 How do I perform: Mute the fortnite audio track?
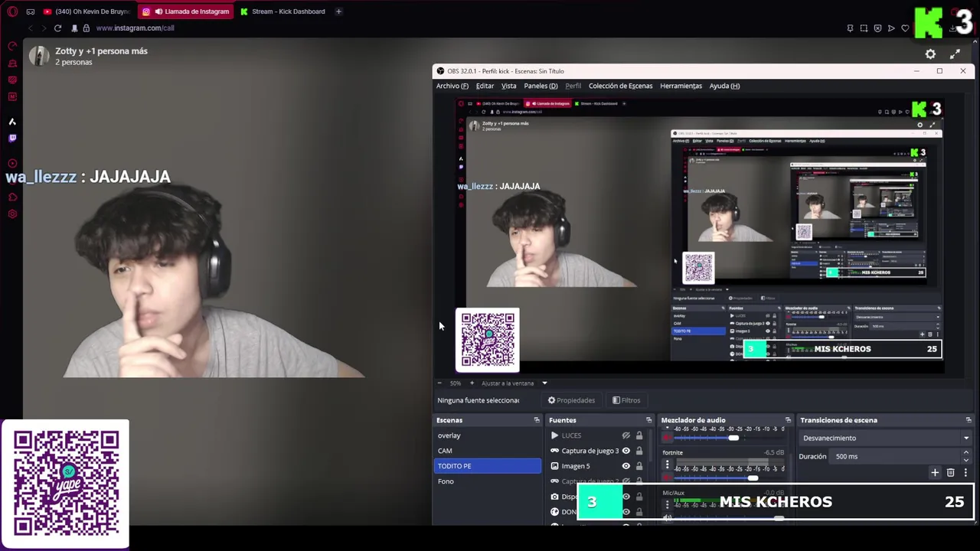pos(667,478)
